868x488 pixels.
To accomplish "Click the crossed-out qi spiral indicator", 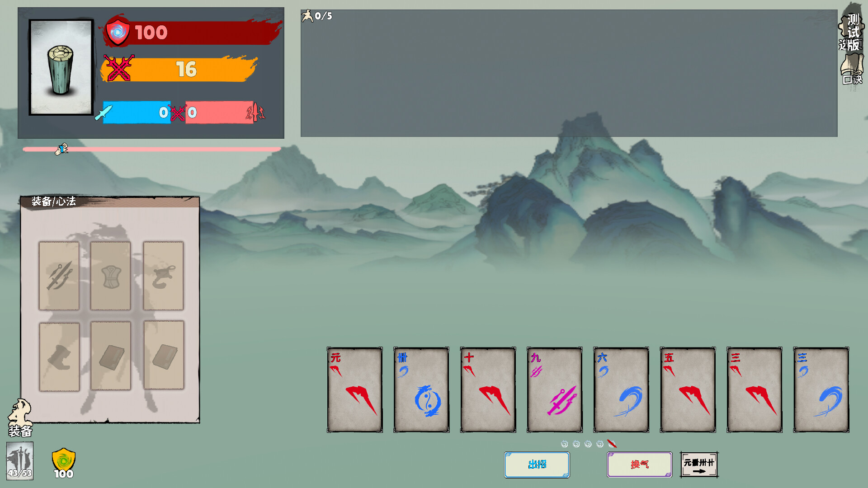I will (612, 444).
